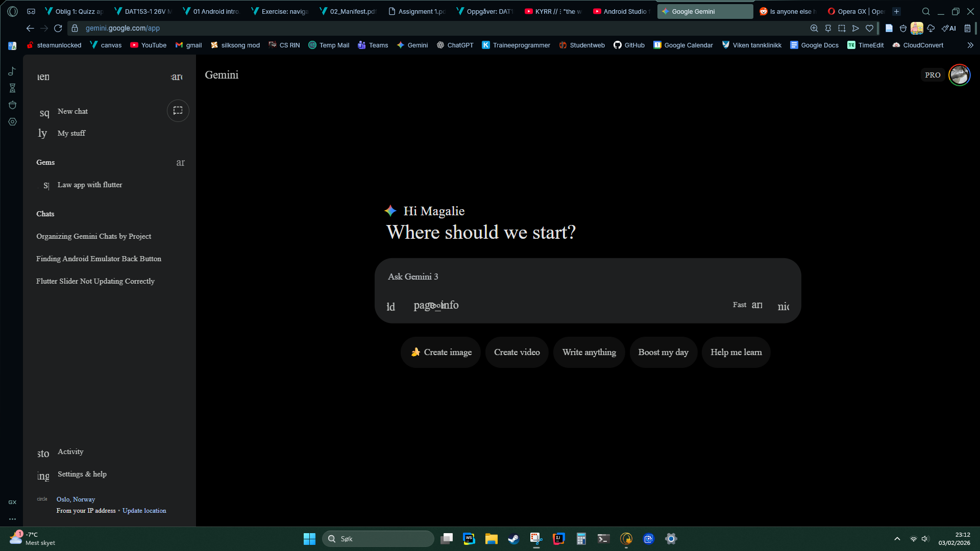
Task: Click the Gemini sparkle logo beside greeting
Action: click(390, 211)
